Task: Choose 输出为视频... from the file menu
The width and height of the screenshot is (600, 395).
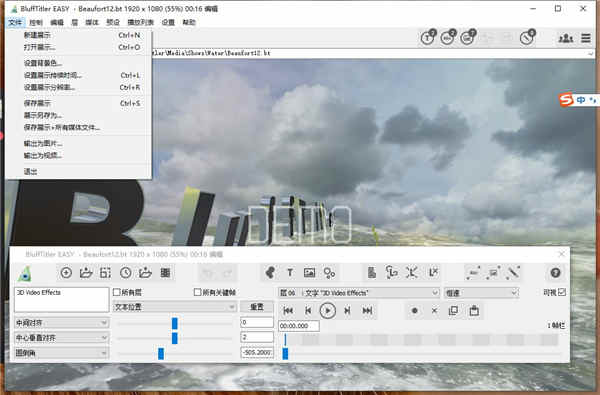Action: point(78,155)
